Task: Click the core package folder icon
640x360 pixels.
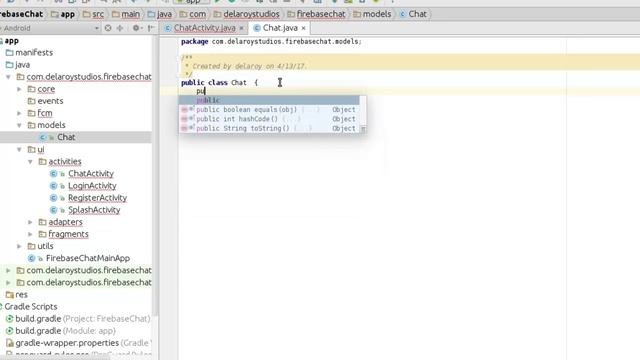Action: tap(31, 89)
